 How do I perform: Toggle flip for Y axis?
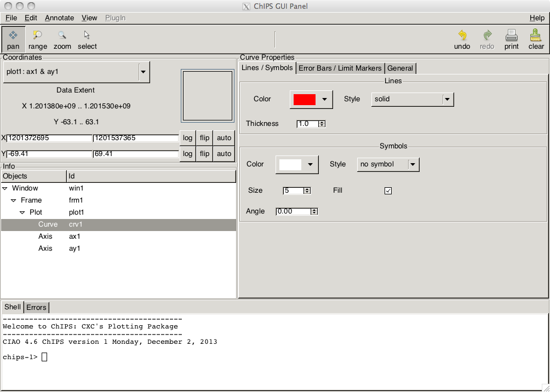coord(204,154)
